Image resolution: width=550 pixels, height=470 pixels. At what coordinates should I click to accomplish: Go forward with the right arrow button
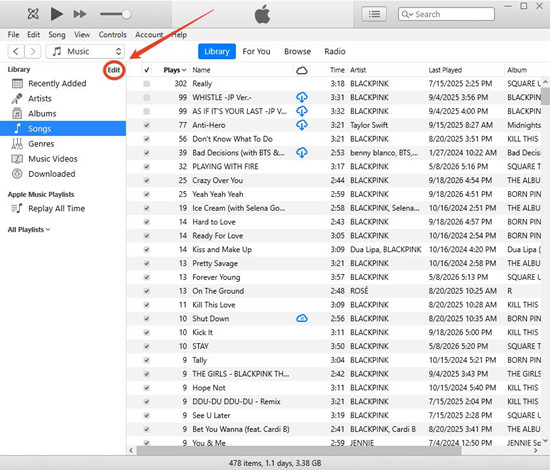pos(33,52)
